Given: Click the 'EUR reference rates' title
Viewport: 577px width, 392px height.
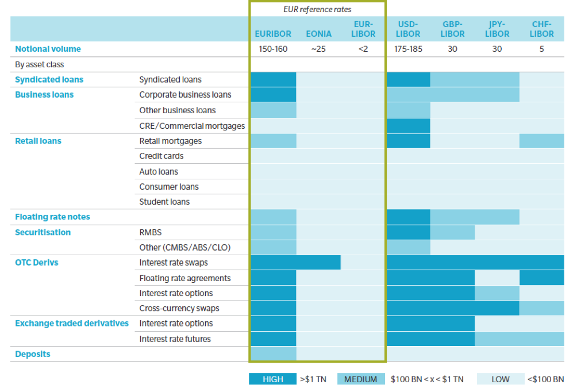Looking at the screenshot, I should coord(317,9).
